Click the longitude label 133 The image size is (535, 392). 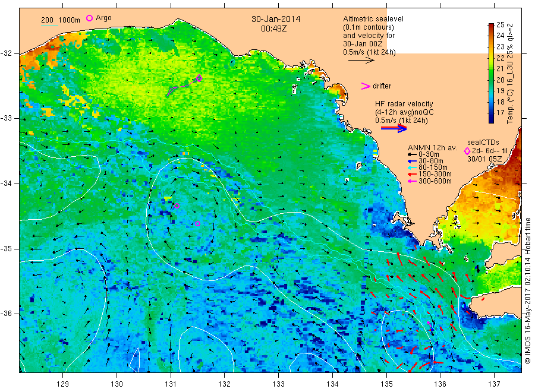click(x=278, y=384)
